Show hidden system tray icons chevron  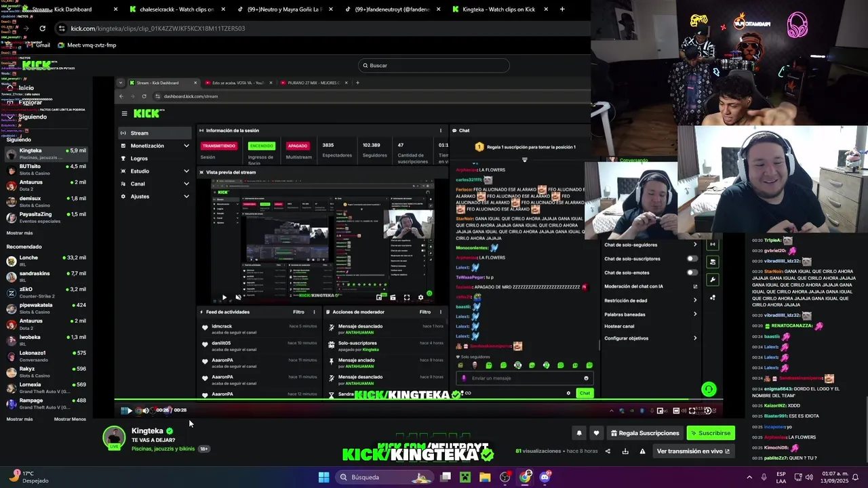749,477
